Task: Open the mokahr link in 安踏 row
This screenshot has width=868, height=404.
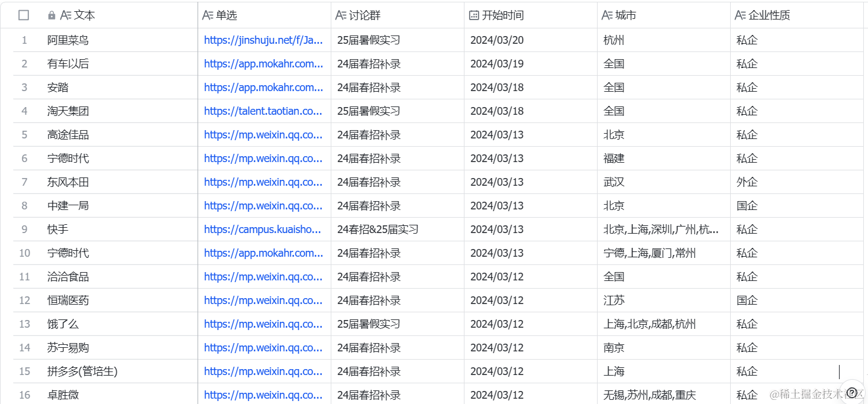Action: (x=263, y=88)
